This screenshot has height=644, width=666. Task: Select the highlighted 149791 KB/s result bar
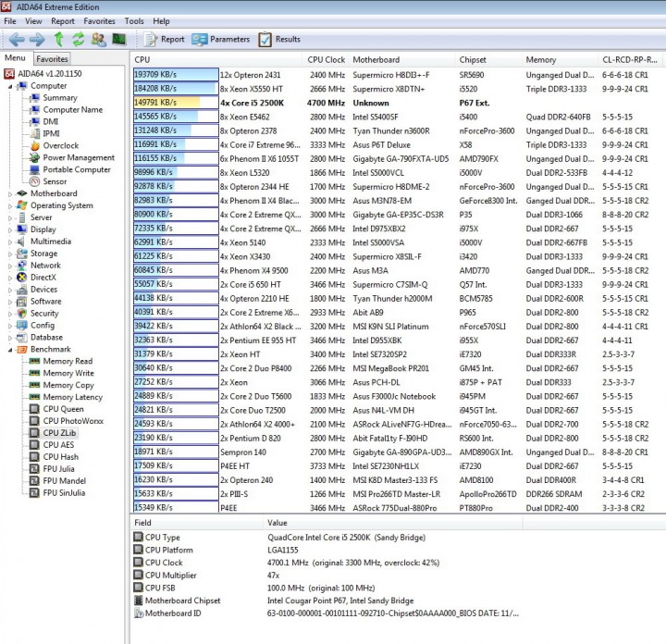(176, 103)
